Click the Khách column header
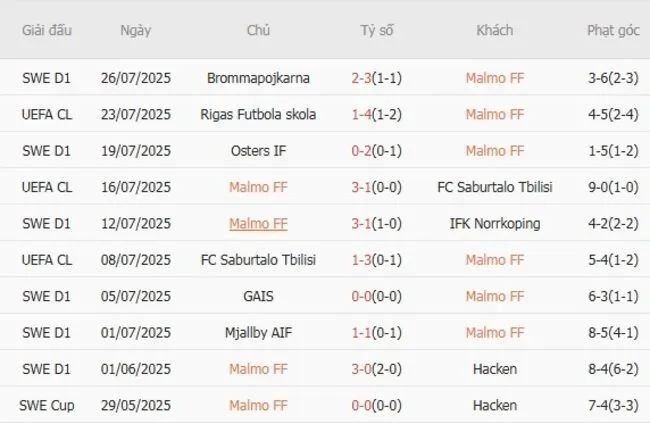This screenshot has width=650, height=424. [494, 30]
